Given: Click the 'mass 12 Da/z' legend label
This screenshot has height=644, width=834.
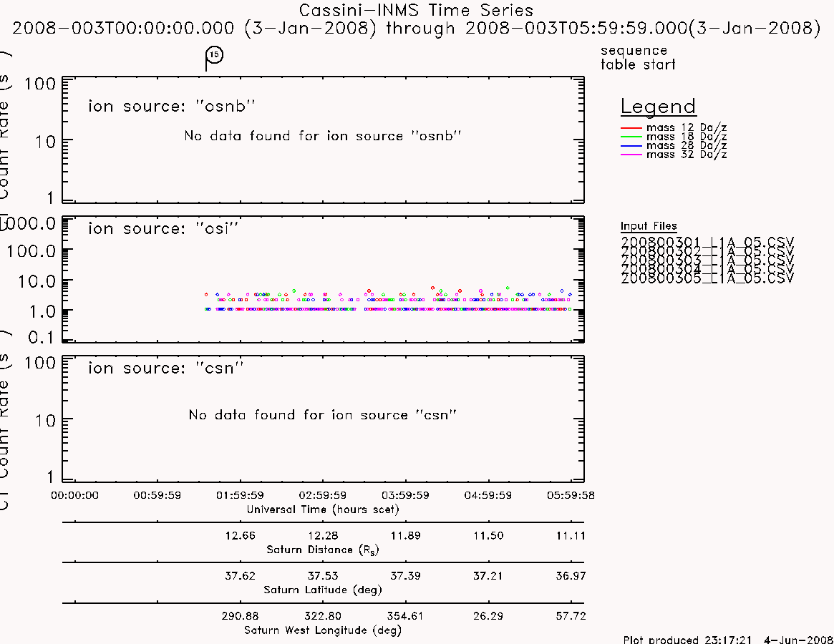Looking at the screenshot, I should point(686,127).
